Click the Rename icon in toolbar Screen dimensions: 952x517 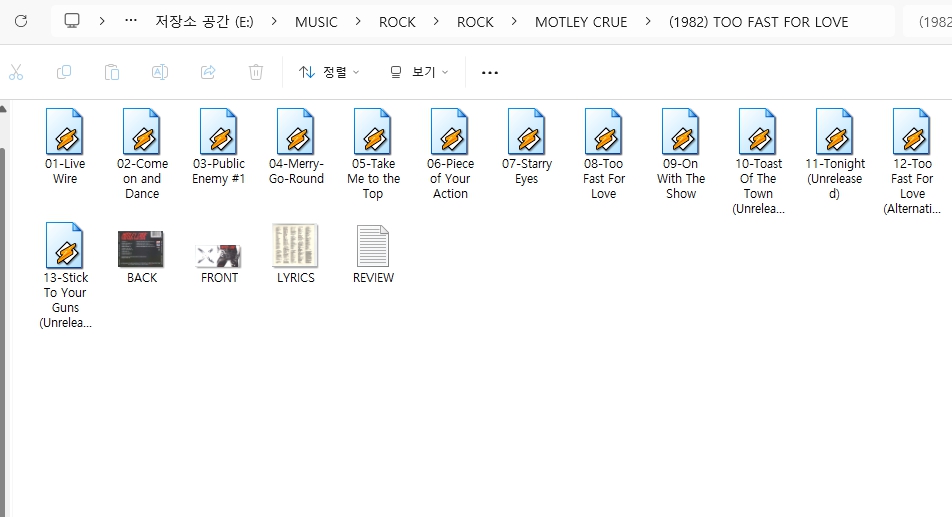click(x=160, y=72)
